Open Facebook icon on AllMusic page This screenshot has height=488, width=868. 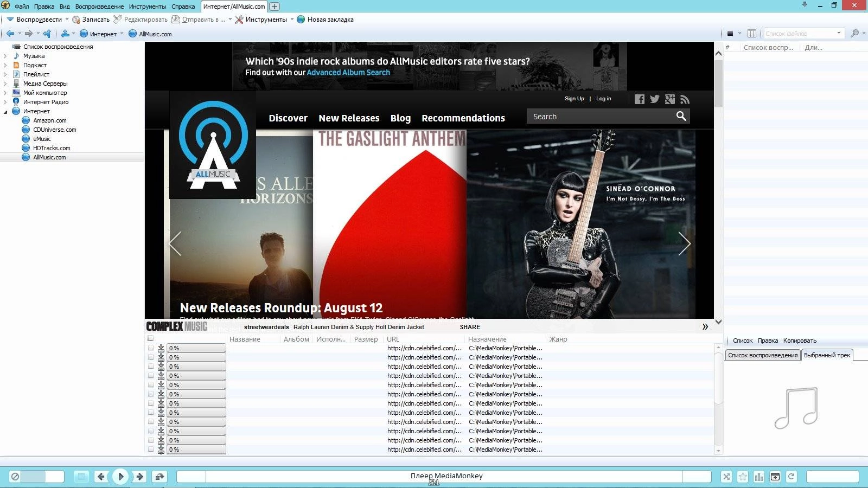(x=640, y=99)
